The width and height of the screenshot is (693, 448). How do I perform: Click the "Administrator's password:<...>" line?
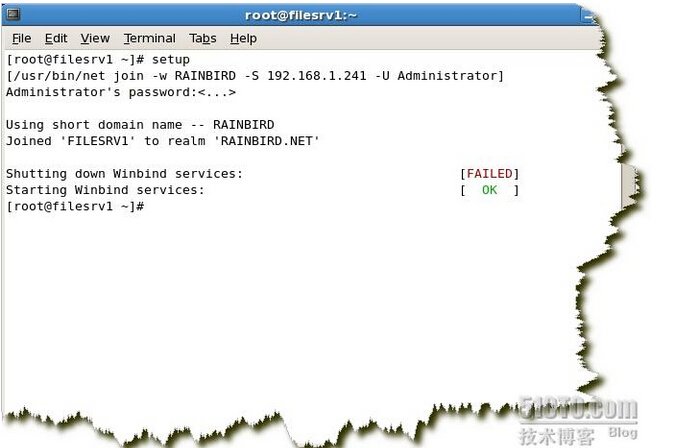(x=121, y=92)
